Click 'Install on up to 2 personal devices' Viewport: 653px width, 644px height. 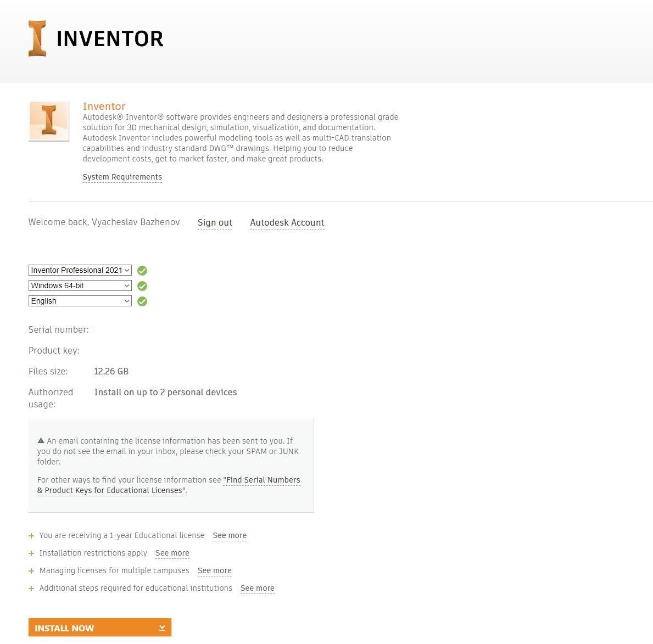tap(165, 392)
